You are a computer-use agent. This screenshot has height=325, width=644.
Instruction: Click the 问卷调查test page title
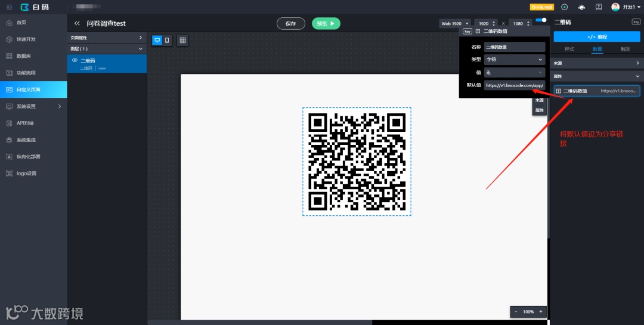pyautogui.click(x=106, y=23)
